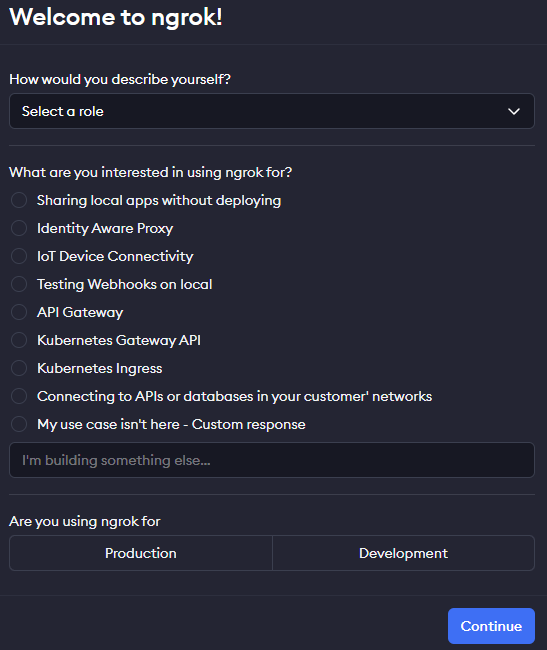Viewport: 547px width, 650px height.
Task: Click the IoT Device Connectivity label
Action: [x=115, y=256]
